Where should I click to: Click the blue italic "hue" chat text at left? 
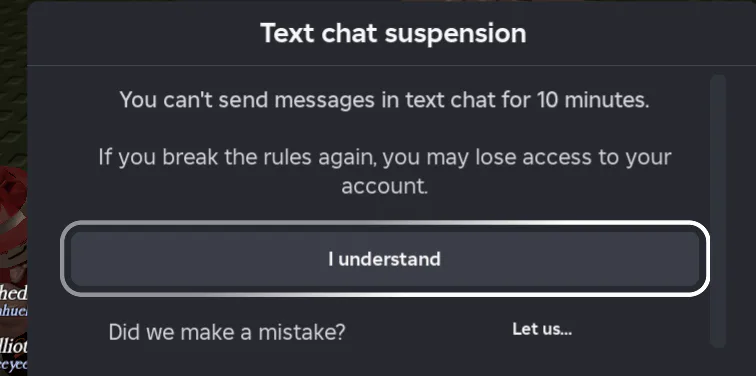coord(14,310)
